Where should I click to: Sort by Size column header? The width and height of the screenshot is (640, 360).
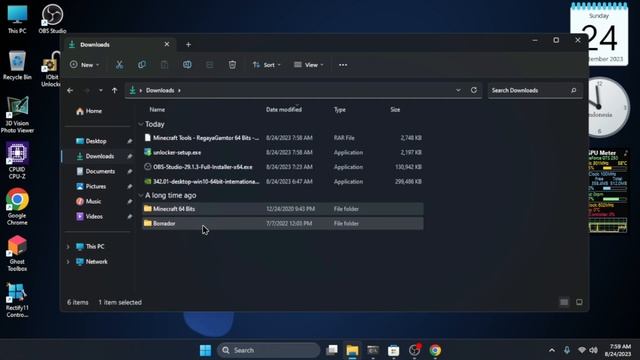pyautogui.click(x=395, y=109)
